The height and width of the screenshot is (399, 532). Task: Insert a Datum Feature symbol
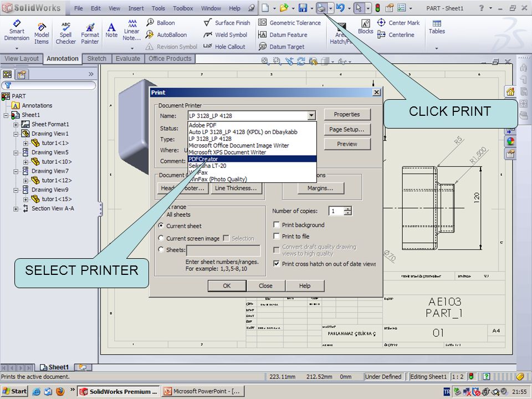[283, 34]
